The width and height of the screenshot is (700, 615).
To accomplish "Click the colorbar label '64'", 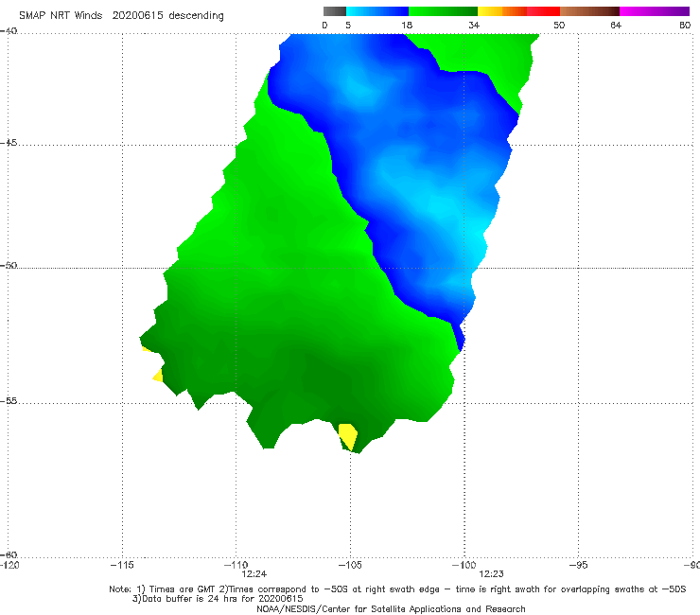I will point(616,25).
